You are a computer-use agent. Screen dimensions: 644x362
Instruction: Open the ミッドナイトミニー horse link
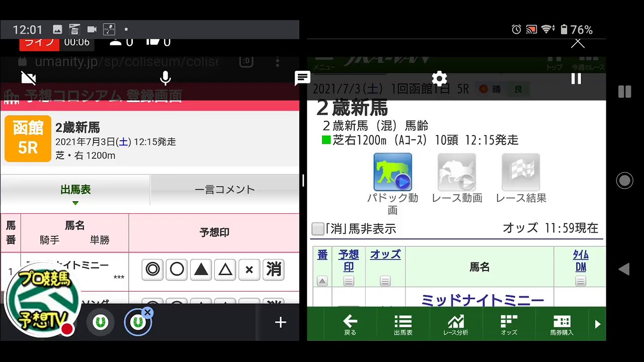[482, 300]
